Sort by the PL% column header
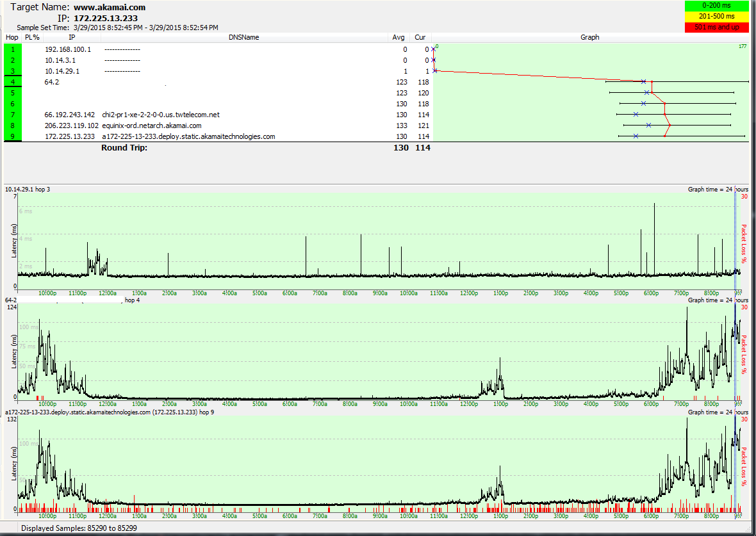 click(x=32, y=37)
